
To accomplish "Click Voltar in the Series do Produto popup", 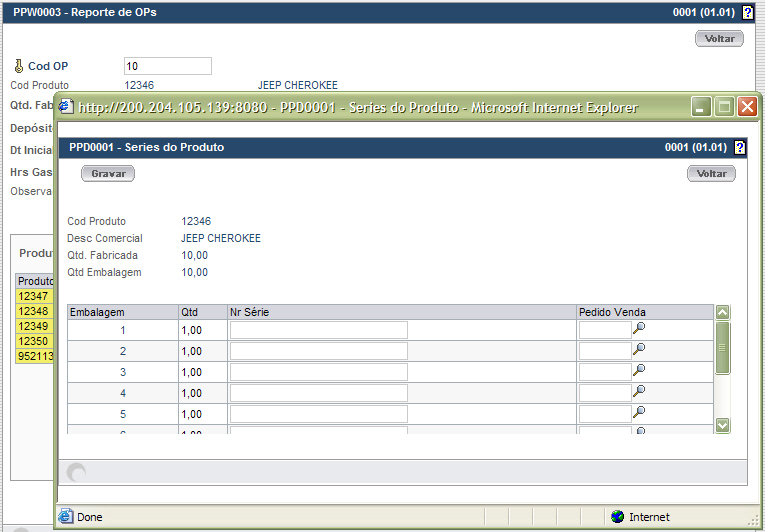I will click(x=711, y=173).
